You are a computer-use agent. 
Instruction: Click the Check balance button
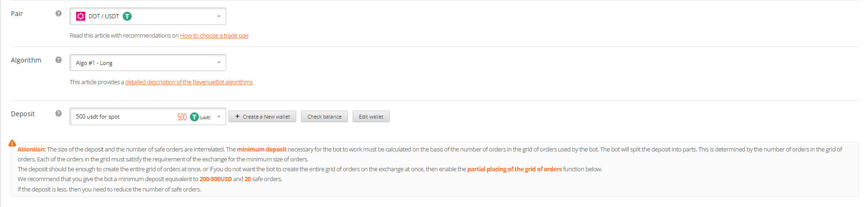tap(324, 117)
